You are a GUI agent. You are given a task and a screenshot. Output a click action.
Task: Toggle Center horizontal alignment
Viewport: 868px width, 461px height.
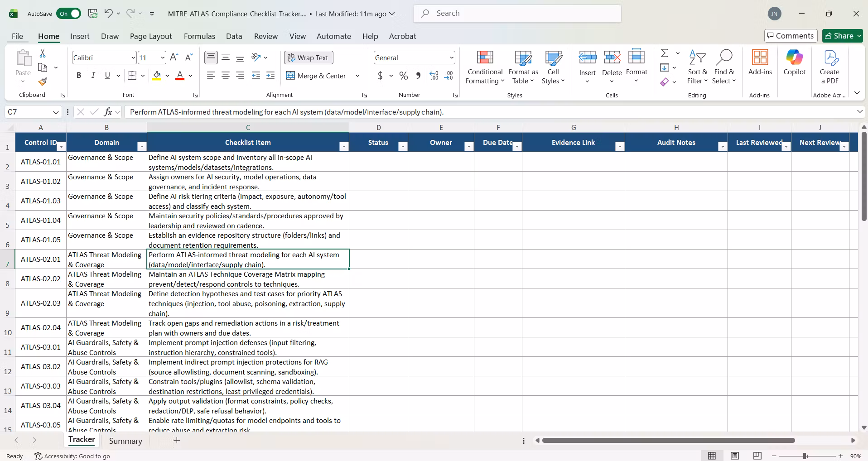point(226,76)
